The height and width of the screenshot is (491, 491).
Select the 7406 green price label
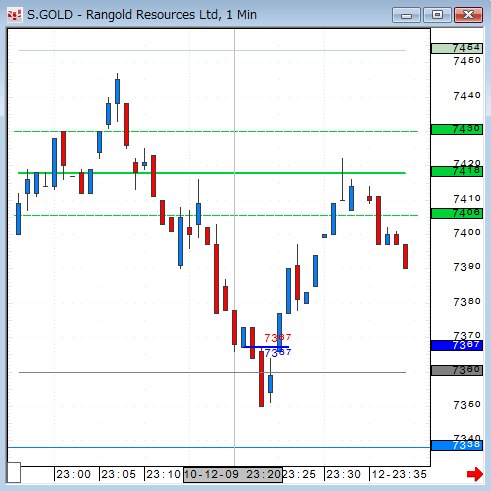pyautogui.click(x=457, y=213)
